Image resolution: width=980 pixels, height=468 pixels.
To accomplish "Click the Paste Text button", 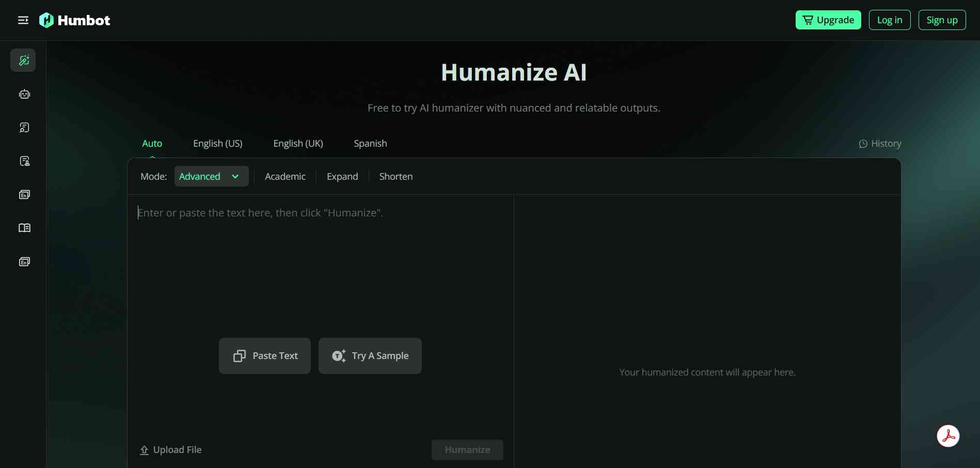I will tap(264, 356).
